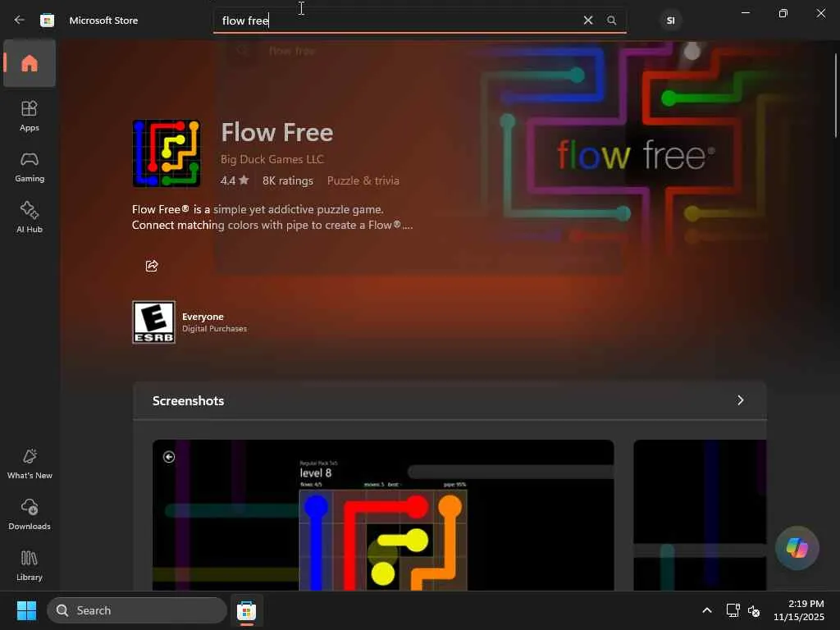Image resolution: width=840 pixels, height=630 pixels.
Task: Open the second screenshot thumbnail
Action: pyautogui.click(x=700, y=515)
